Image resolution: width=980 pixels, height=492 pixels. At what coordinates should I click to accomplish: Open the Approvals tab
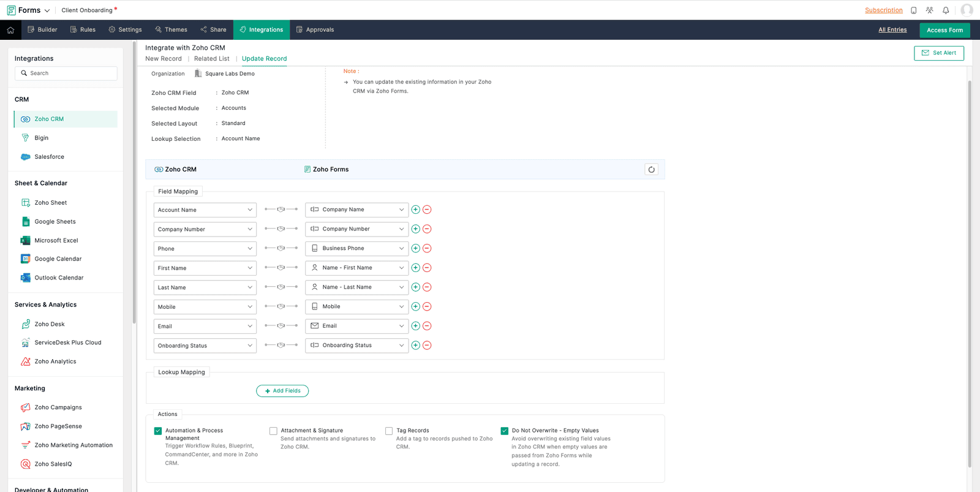point(315,30)
